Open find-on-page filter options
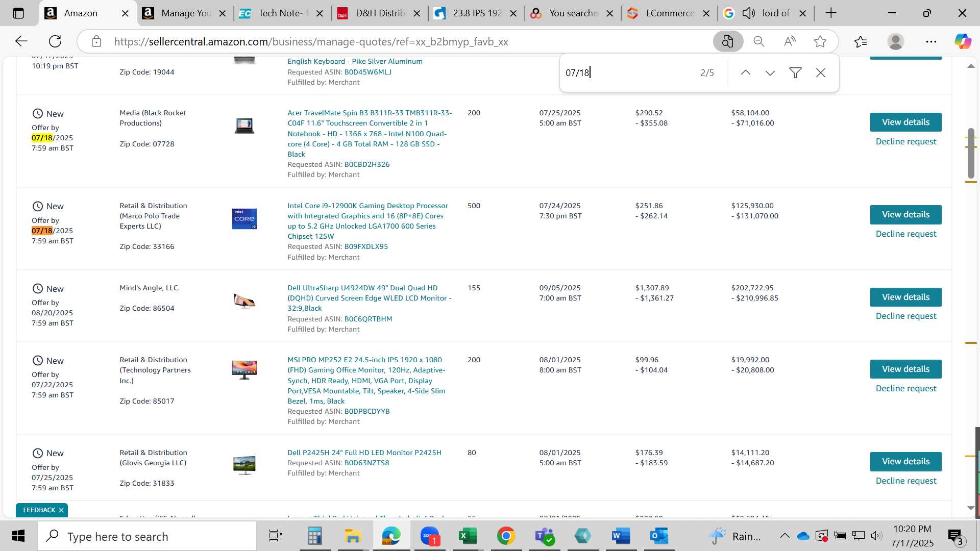The image size is (980, 551). (795, 73)
